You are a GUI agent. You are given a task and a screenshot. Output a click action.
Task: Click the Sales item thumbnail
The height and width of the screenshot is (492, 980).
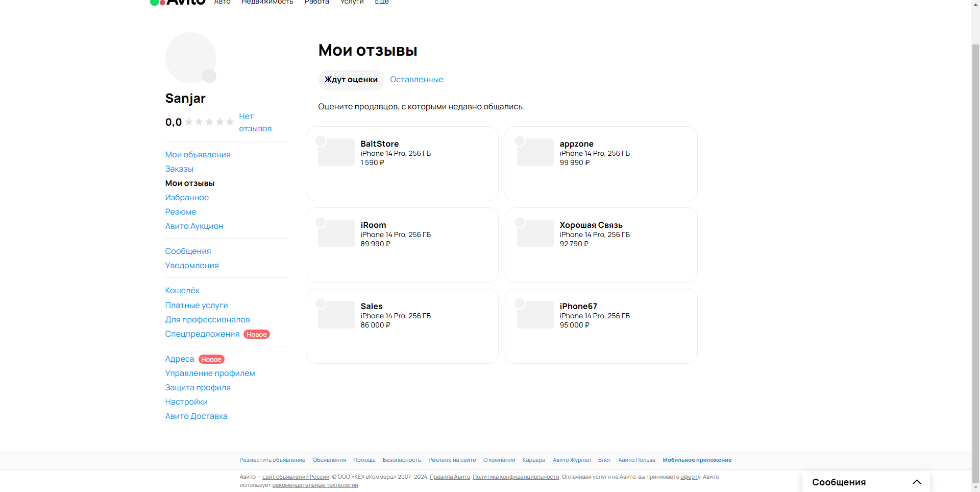coord(336,315)
